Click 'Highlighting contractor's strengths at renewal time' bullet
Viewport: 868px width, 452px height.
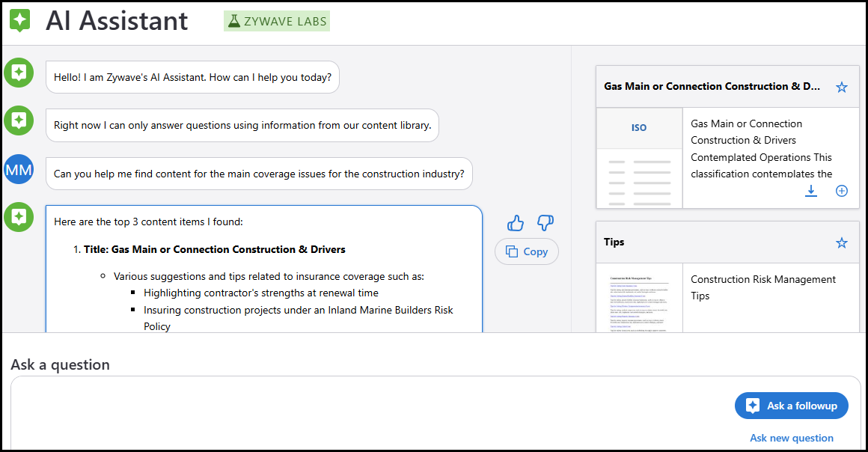click(x=261, y=293)
